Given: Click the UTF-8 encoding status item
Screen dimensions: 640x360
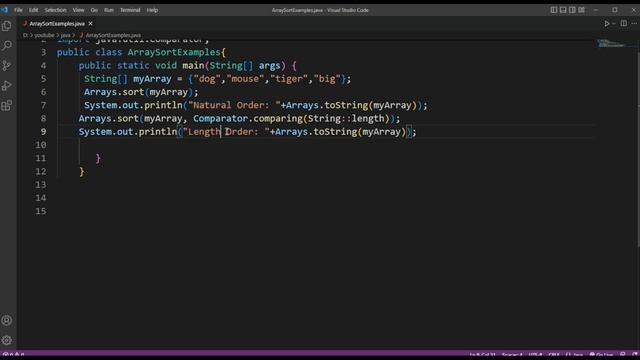Looking at the screenshot, I should [536, 355].
